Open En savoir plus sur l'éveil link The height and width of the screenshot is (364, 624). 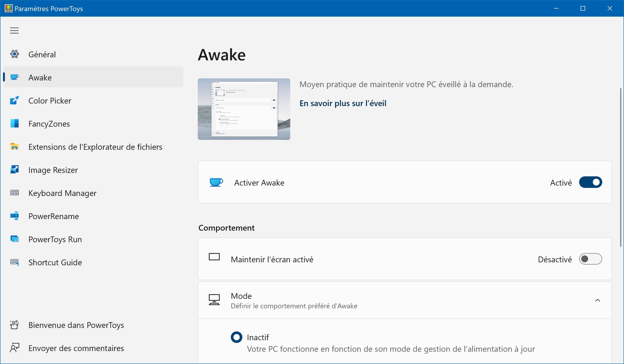(x=343, y=103)
